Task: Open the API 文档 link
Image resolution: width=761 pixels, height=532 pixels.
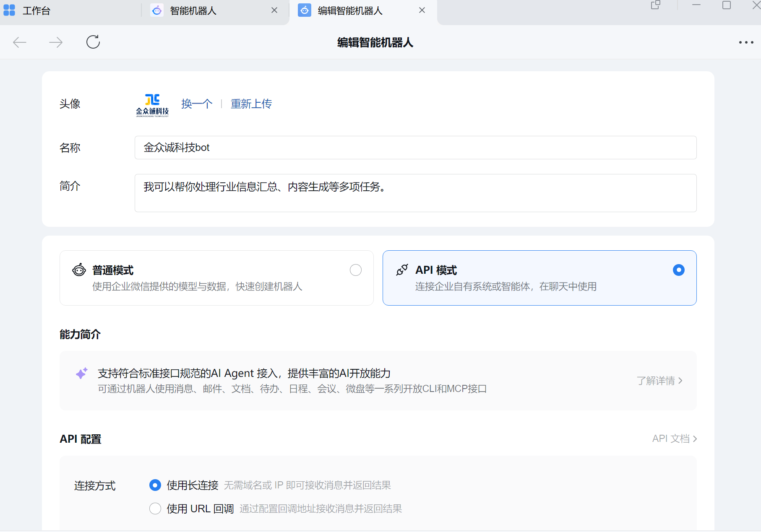Action: 675,439
